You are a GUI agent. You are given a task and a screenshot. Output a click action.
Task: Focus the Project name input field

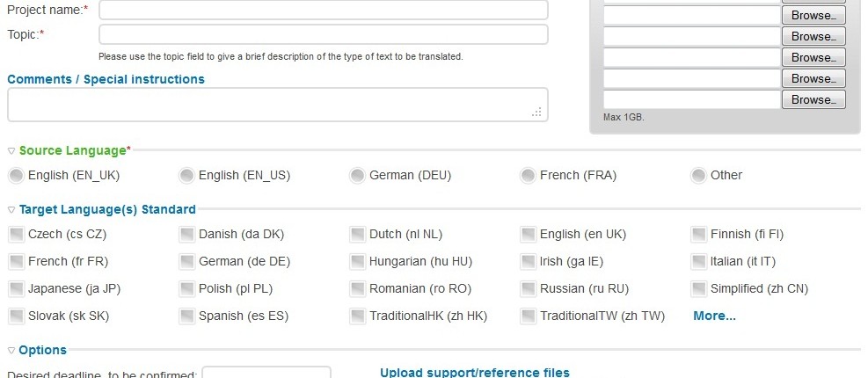[324, 10]
